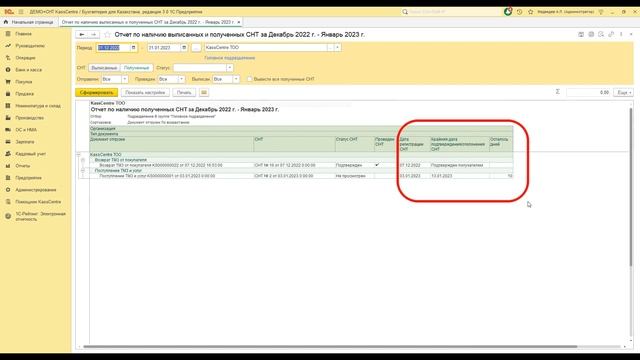Open the Главное section in sidebar

point(23,34)
